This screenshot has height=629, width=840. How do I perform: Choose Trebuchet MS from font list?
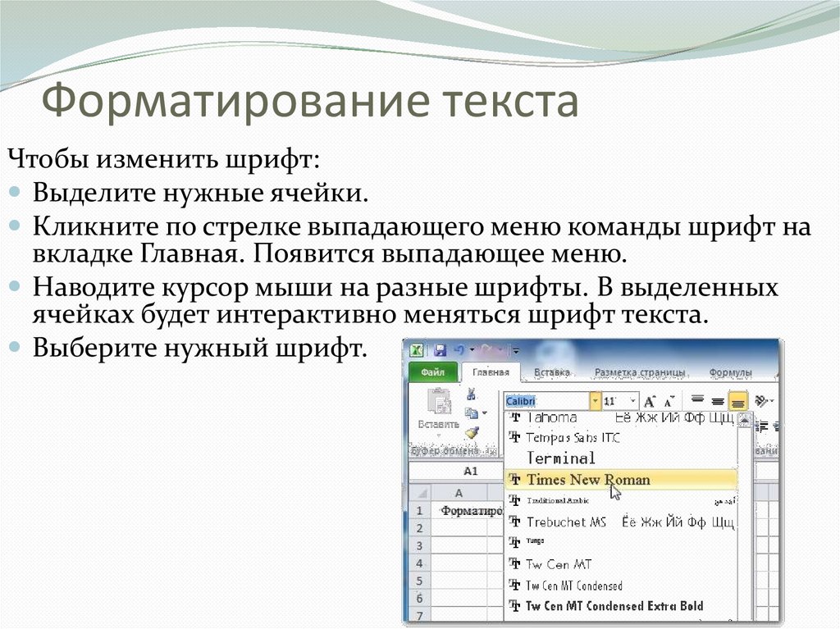coord(566,522)
